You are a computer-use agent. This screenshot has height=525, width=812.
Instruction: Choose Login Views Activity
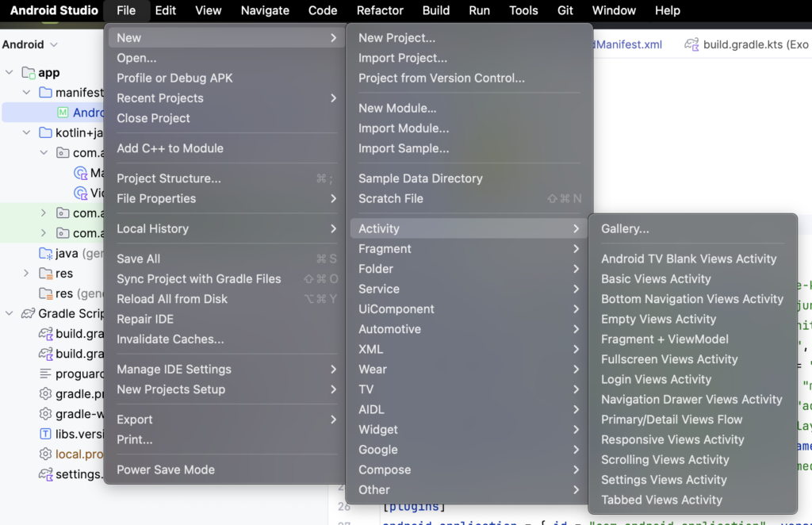tap(692, 379)
